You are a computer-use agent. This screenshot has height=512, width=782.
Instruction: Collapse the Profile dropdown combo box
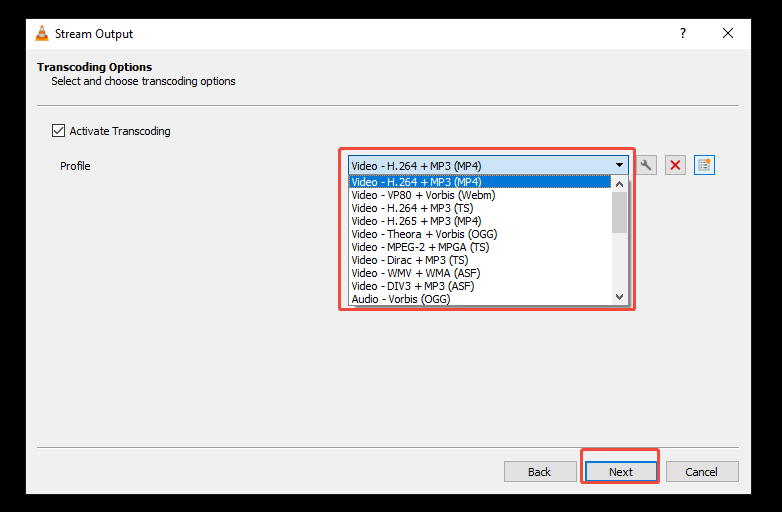coord(488,166)
